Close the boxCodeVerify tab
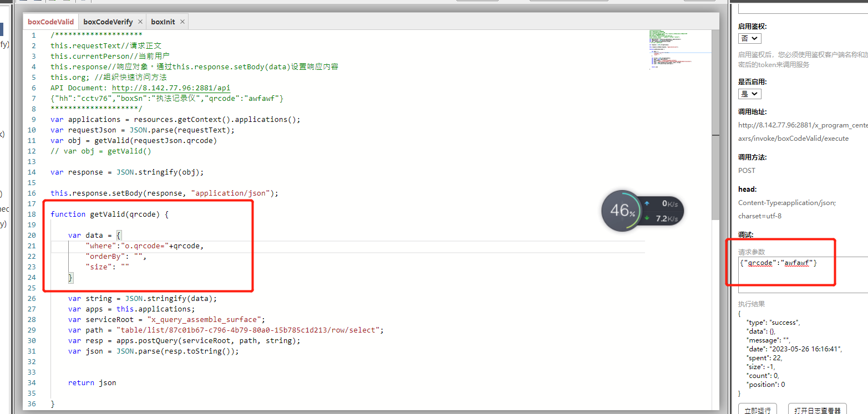The width and height of the screenshot is (868, 414). tap(140, 22)
